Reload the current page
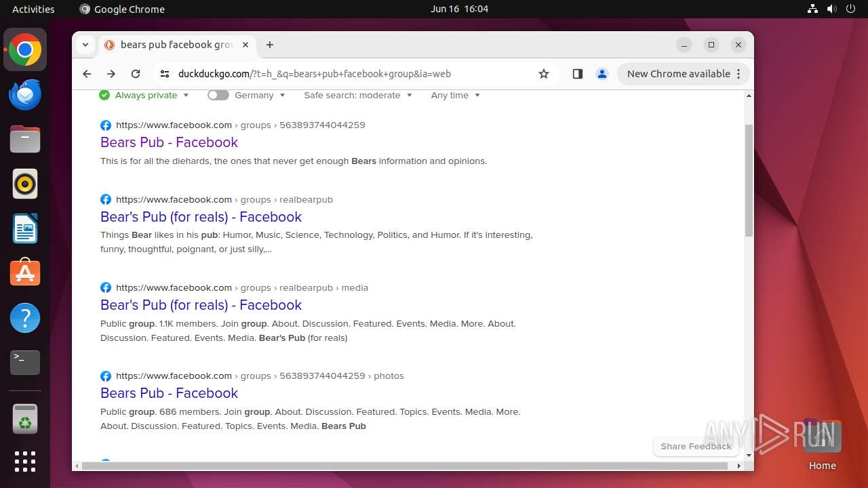Screen dimensions: 868x488 (136, 74)
